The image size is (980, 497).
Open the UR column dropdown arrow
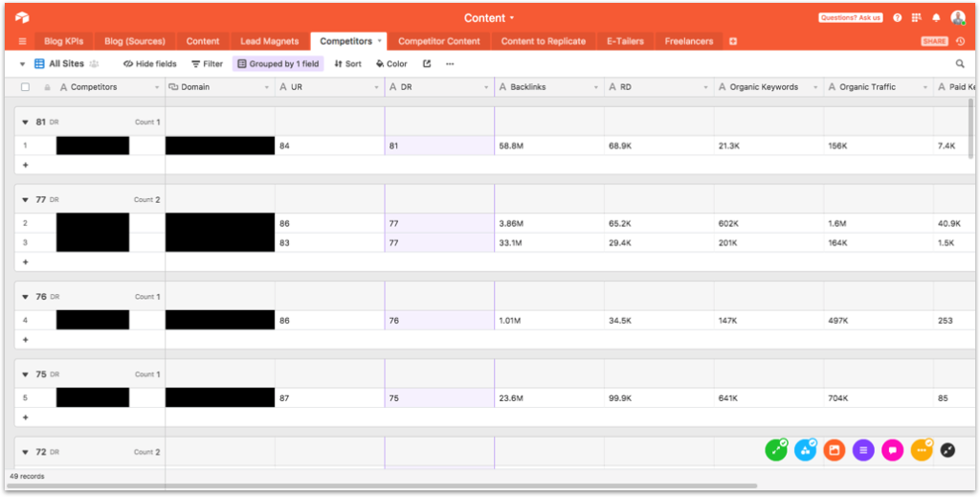click(376, 87)
